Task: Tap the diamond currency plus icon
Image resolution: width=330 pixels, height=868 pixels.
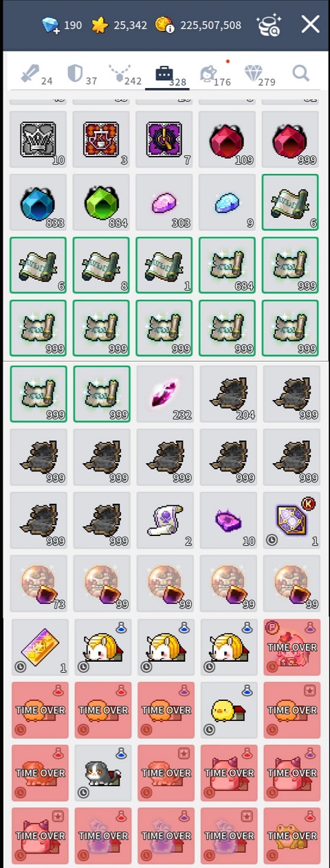Action: click(x=51, y=25)
